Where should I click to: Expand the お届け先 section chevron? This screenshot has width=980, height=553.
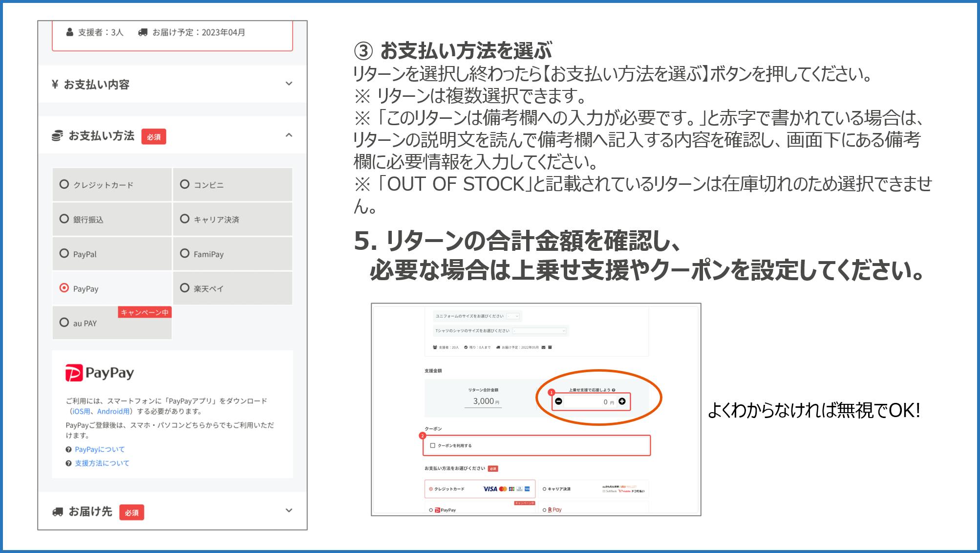[x=289, y=510]
